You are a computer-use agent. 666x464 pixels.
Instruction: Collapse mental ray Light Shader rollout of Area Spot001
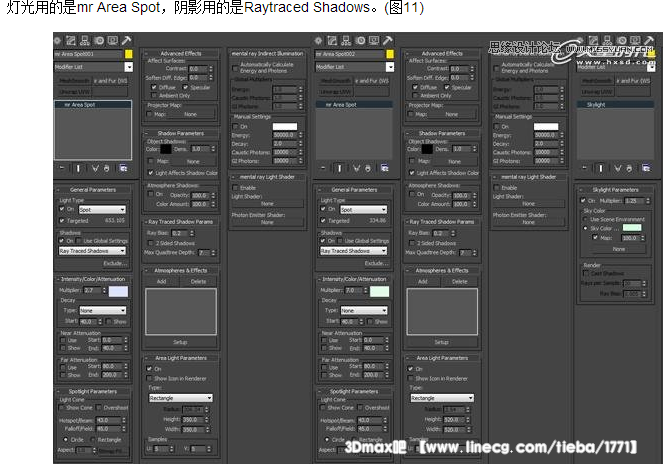click(x=267, y=177)
